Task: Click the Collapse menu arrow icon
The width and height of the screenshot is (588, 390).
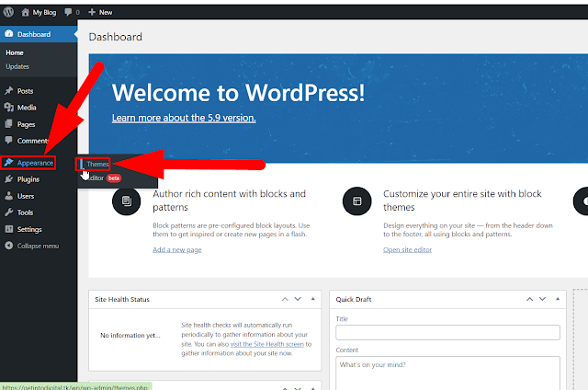Action: [8, 246]
